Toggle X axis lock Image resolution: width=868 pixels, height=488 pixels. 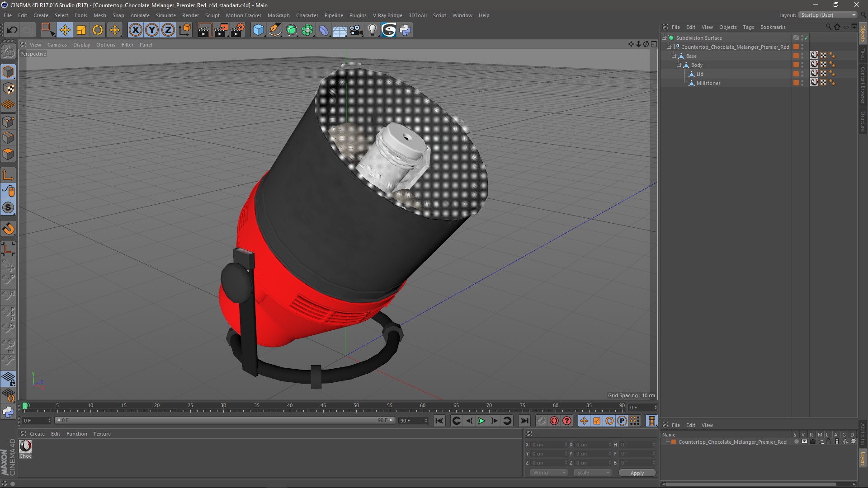click(135, 30)
